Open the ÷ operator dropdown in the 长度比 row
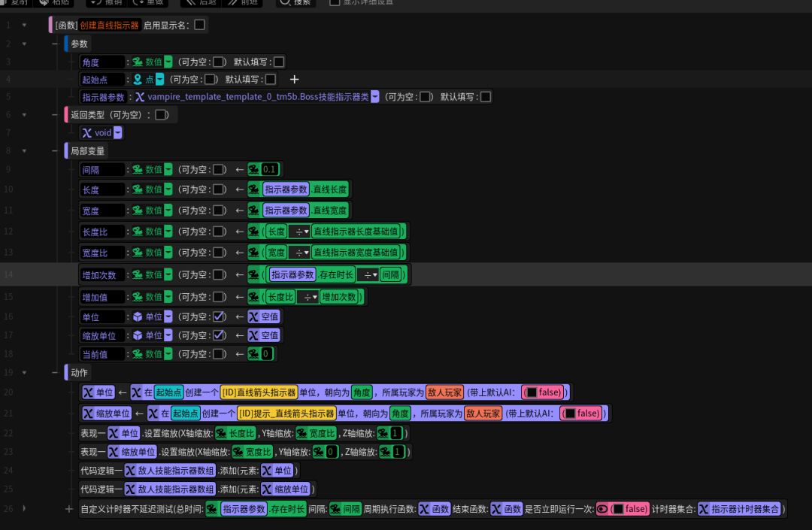 point(300,232)
